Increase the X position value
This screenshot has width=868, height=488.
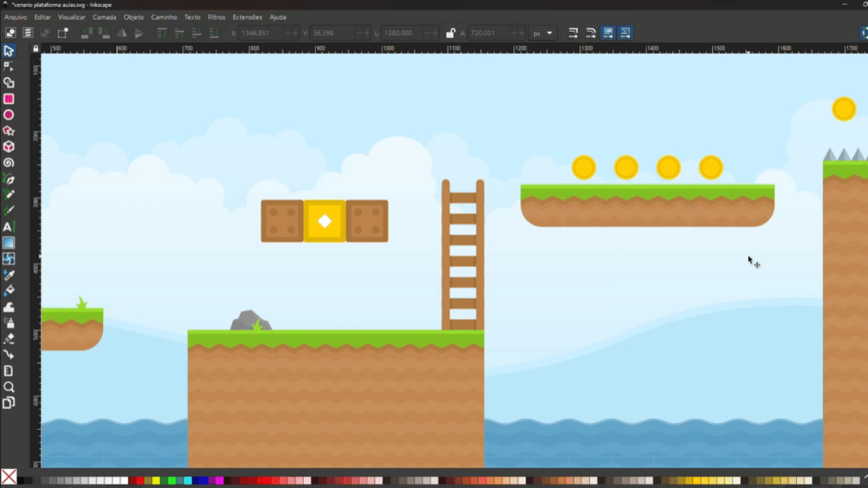pos(296,33)
